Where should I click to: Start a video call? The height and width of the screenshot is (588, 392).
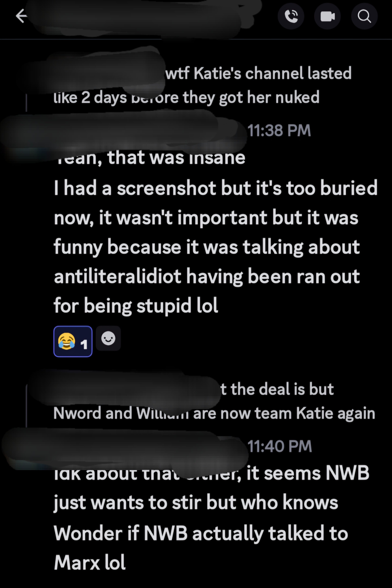(x=327, y=16)
